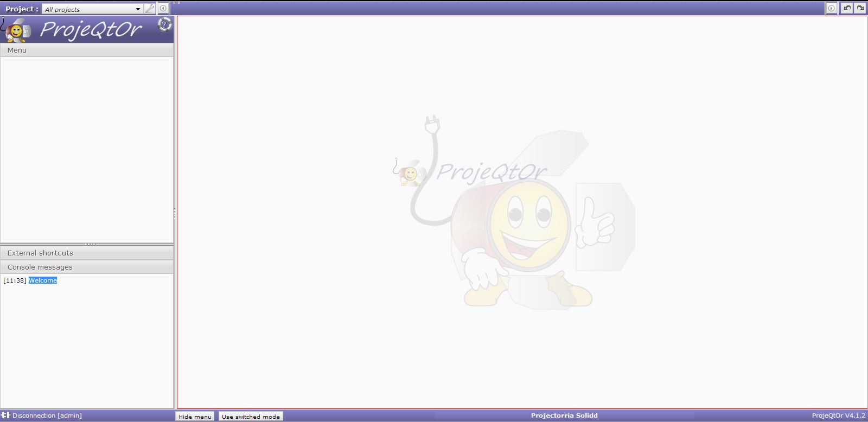Click the Disconnection [admin] link
868x422 pixels.
47,415
